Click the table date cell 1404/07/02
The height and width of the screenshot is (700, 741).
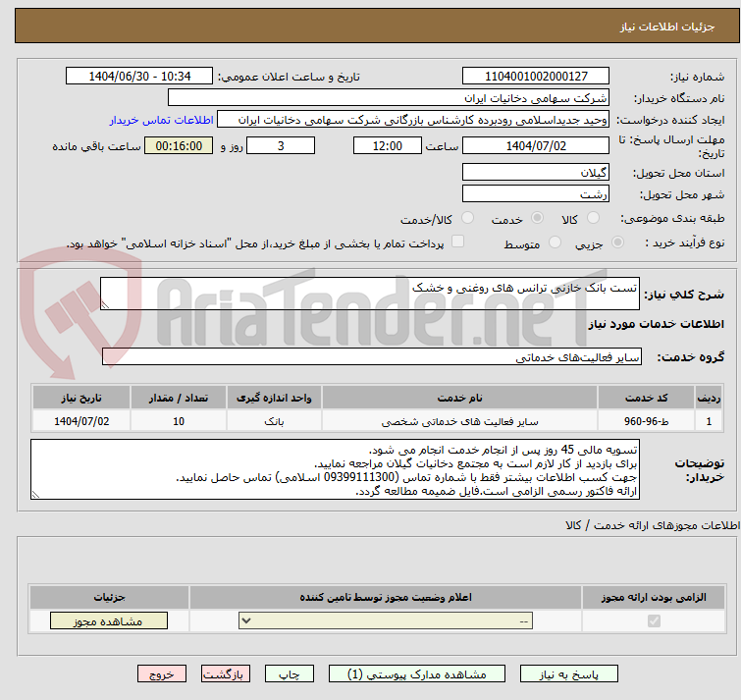click(x=81, y=421)
